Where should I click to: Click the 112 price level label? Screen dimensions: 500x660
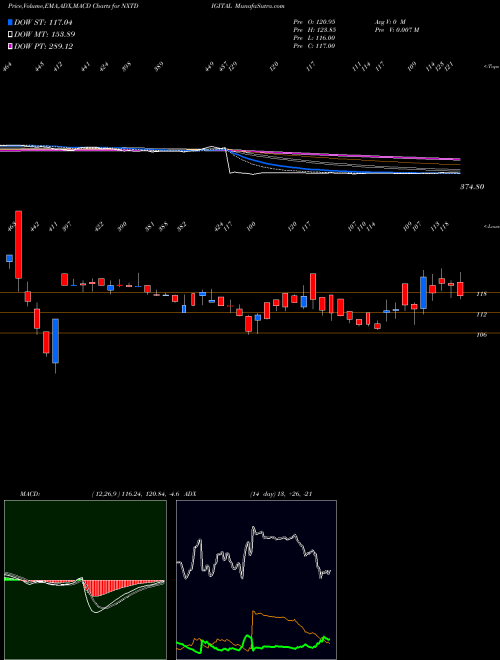pyautogui.click(x=482, y=314)
